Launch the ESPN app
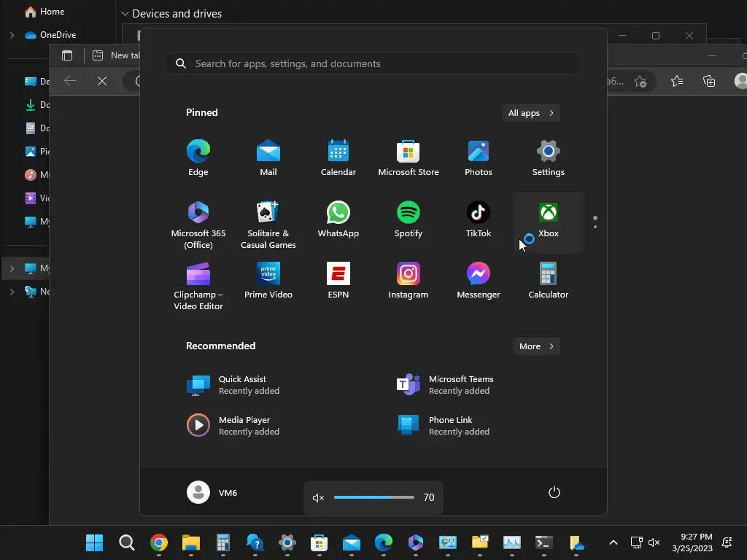The height and width of the screenshot is (560, 747). coord(338,281)
